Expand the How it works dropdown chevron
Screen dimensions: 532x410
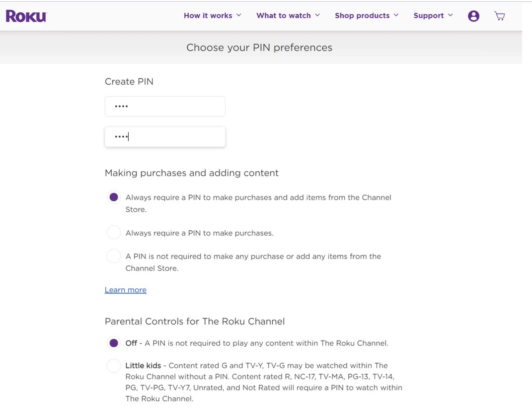[238, 16]
